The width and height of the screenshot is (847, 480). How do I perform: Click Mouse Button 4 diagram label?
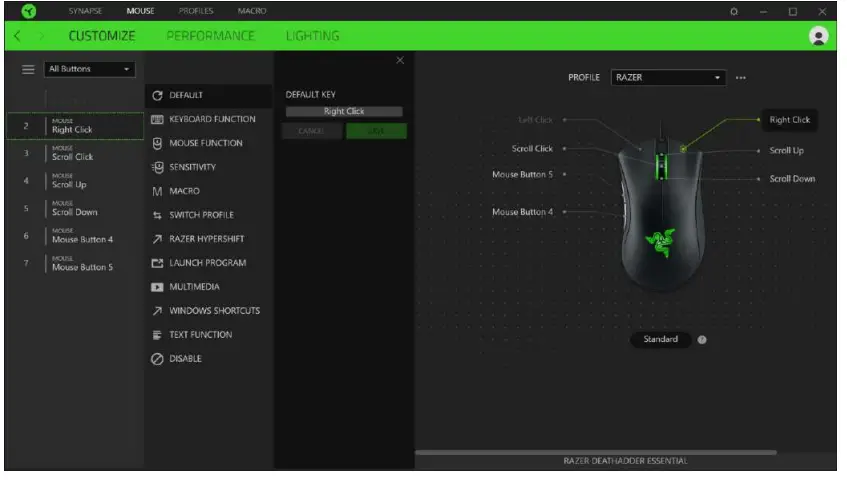point(522,212)
